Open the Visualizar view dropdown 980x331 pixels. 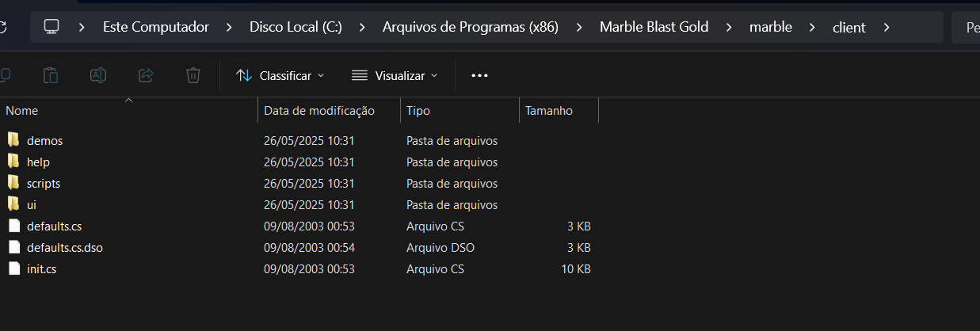[x=395, y=75]
